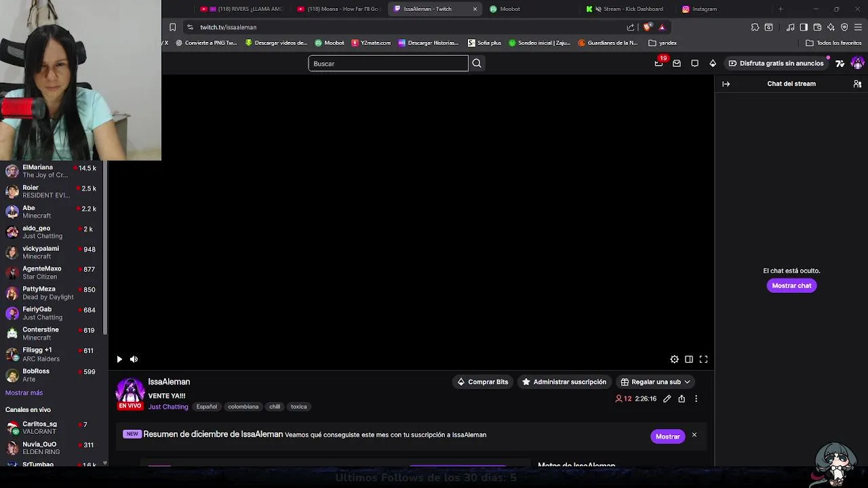Mute the player volume speaker
The image size is (868, 488).
[134, 359]
